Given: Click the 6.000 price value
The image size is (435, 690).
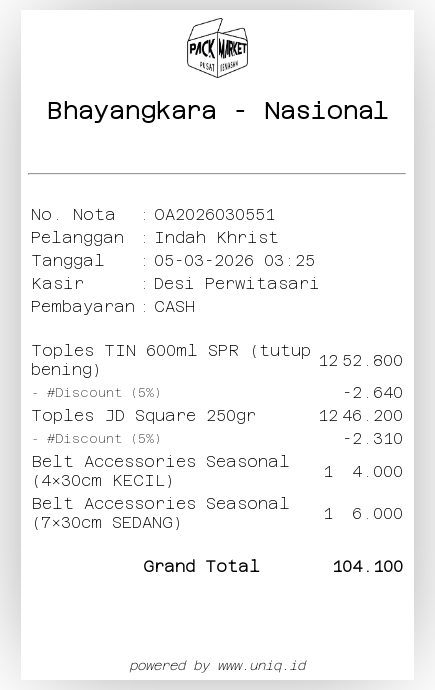Looking at the screenshot, I should 377,513.
